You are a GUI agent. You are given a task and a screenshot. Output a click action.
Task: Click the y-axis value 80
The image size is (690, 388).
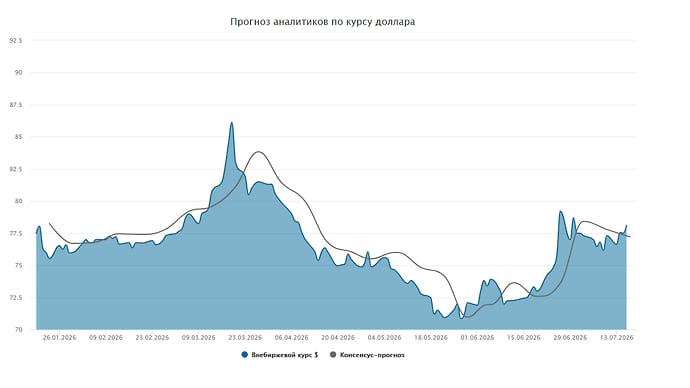19,201
